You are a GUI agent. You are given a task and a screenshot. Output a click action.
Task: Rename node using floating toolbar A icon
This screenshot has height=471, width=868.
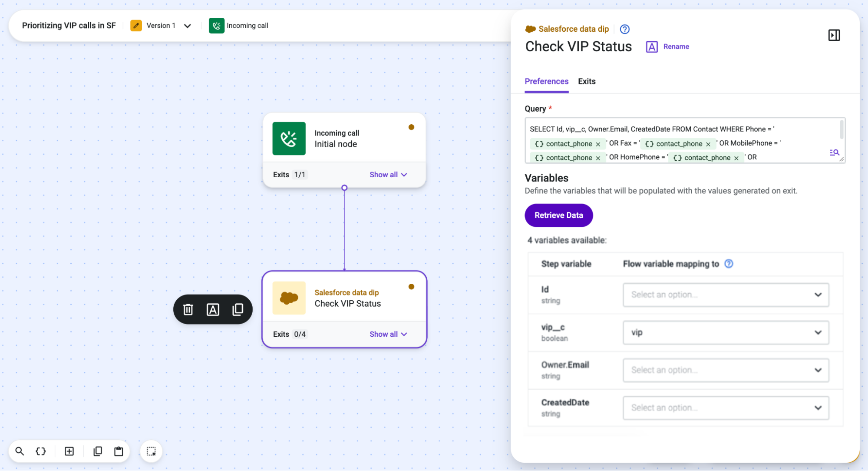(213, 309)
